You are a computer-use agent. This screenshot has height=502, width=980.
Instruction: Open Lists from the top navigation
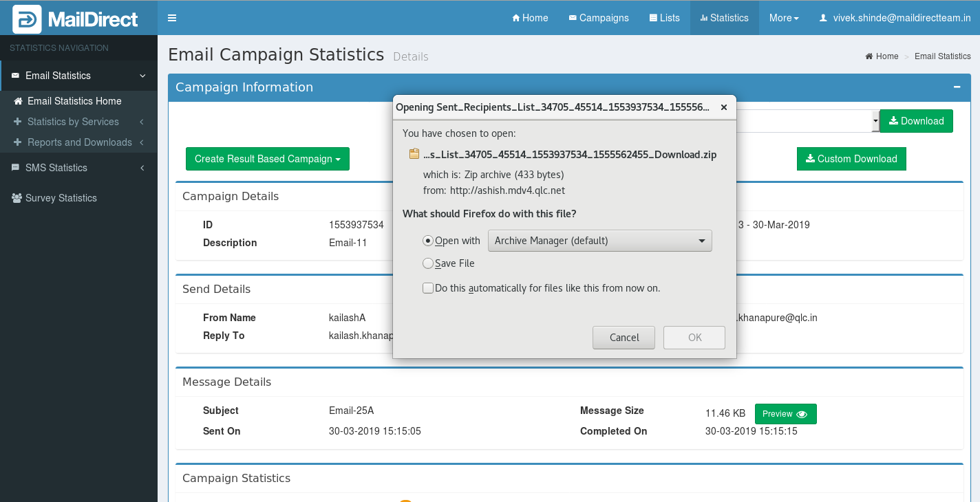(664, 18)
